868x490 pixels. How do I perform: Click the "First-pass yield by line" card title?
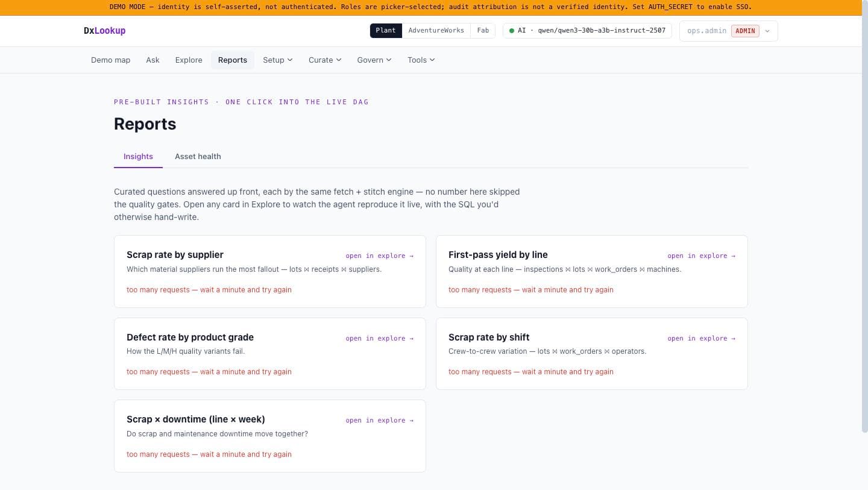[498, 255]
